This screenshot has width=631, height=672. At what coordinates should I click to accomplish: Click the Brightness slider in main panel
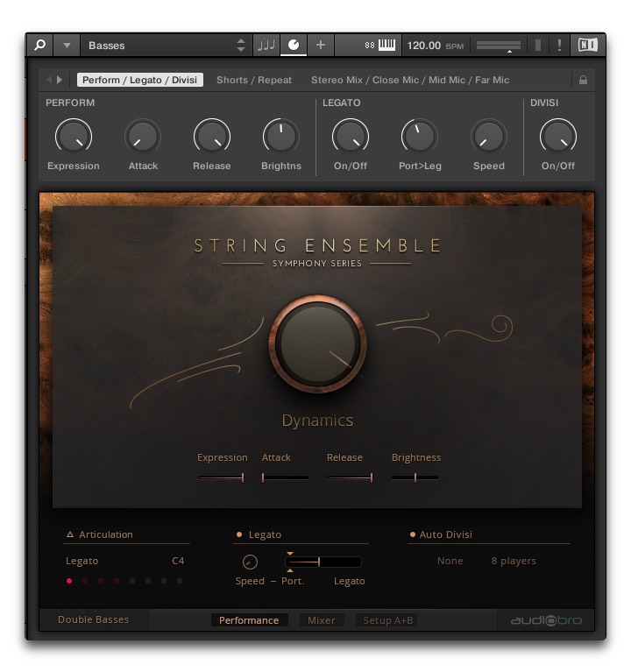415,477
